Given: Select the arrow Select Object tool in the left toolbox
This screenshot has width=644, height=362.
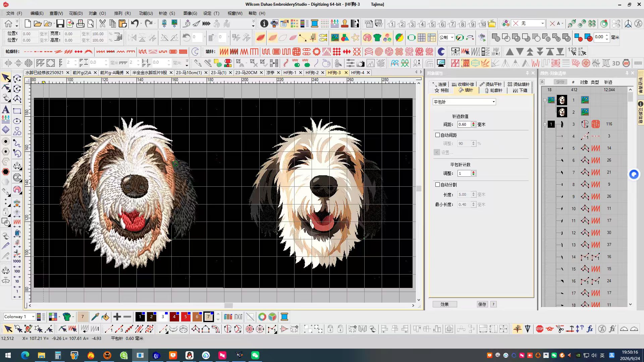Looking at the screenshot, I should (x=6, y=78).
